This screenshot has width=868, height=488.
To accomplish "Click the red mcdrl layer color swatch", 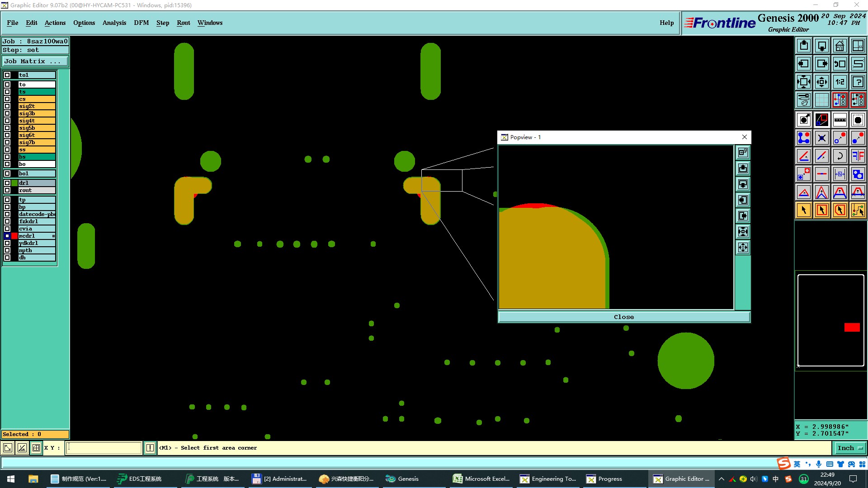I will [14, 236].
